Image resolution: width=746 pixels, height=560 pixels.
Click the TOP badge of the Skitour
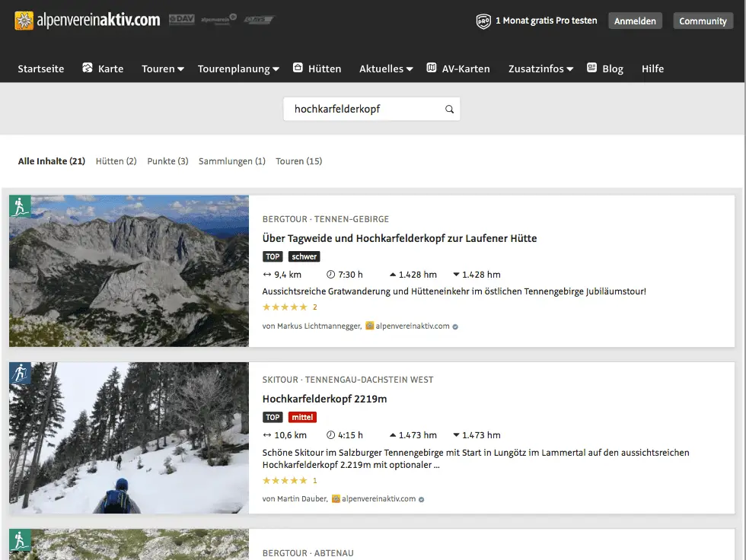(273, 418)
